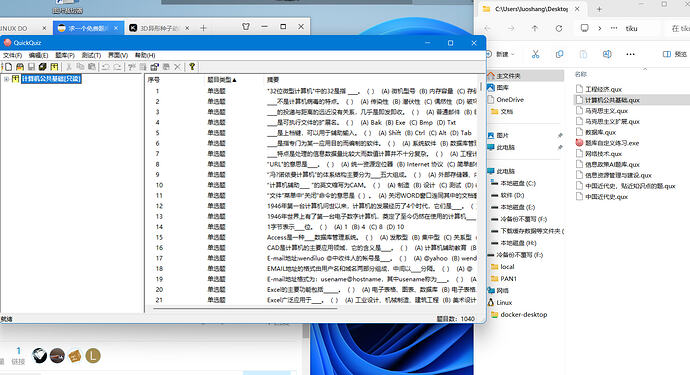This screenshot has height=375, width=690.
Task: Open the 帮助(H) menu
Action: click(x=145, y=55)
